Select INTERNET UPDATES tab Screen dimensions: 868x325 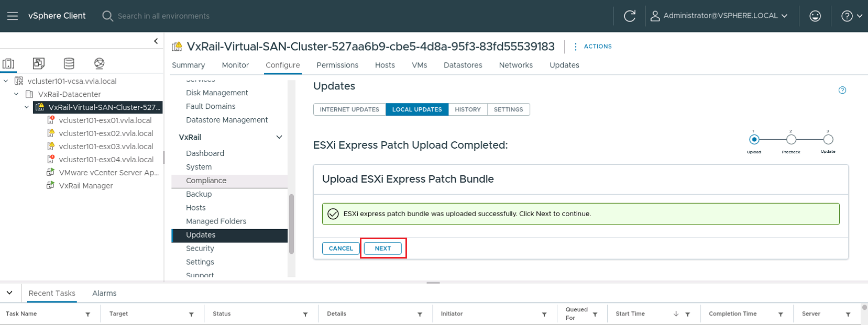click(x=349, y=109)
